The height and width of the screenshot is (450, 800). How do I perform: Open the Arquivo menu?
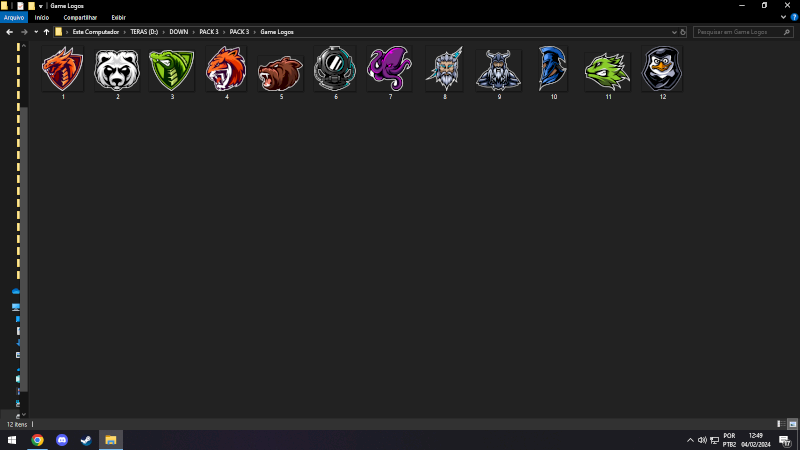coord(14,17)
